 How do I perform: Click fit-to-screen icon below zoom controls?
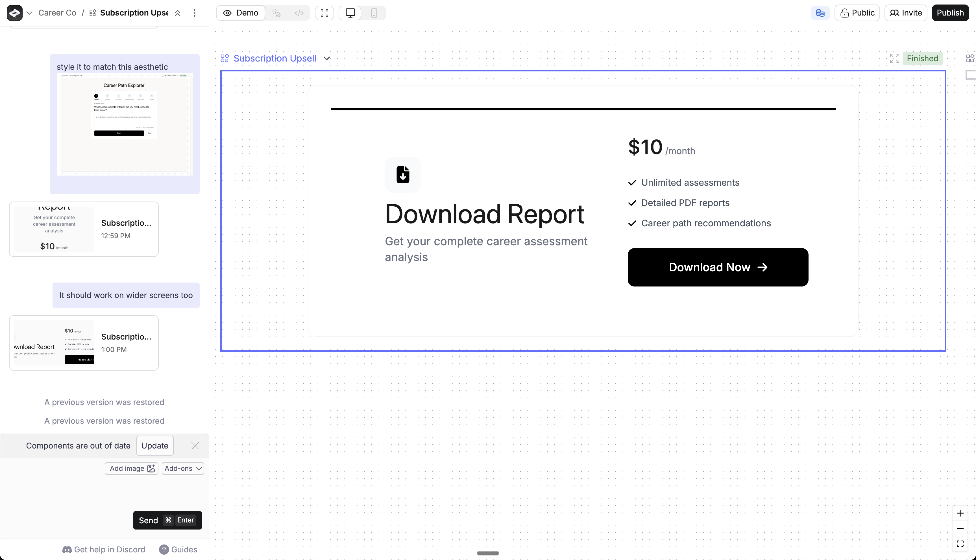pos(960,543)
